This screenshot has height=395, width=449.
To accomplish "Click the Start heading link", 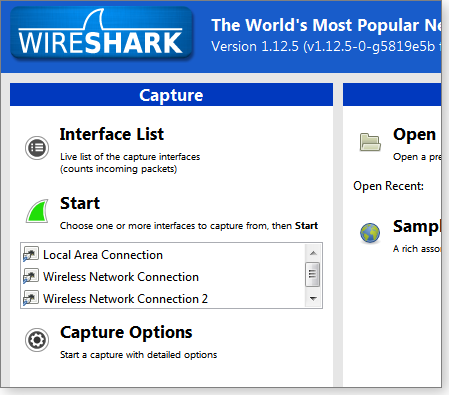I will tap(80, 203).
